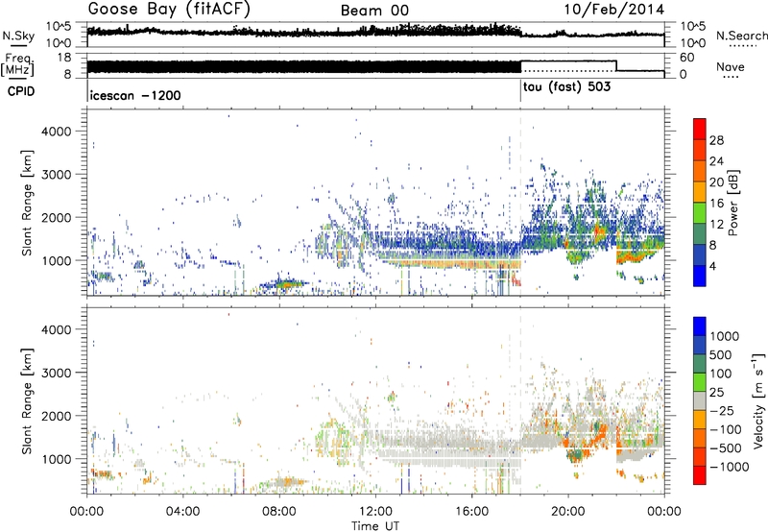Pick the grey -25 to 25 velocity segment
Viewport: 768px width, 532px height.
700,400
